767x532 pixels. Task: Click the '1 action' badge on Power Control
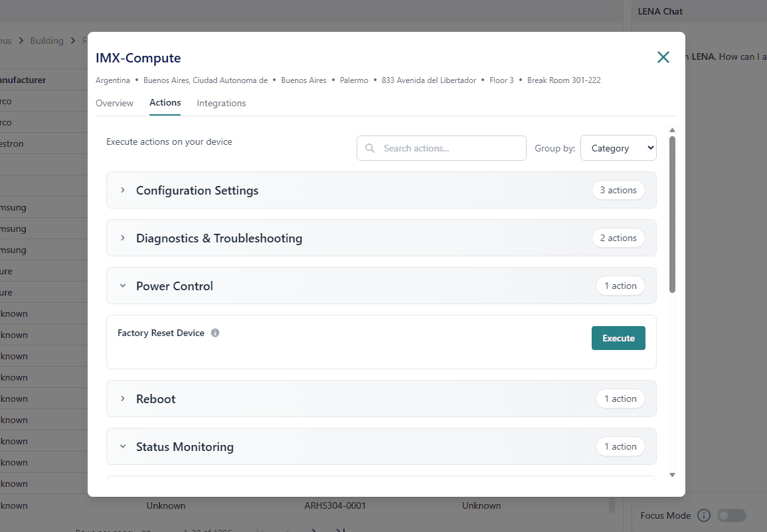620,286
